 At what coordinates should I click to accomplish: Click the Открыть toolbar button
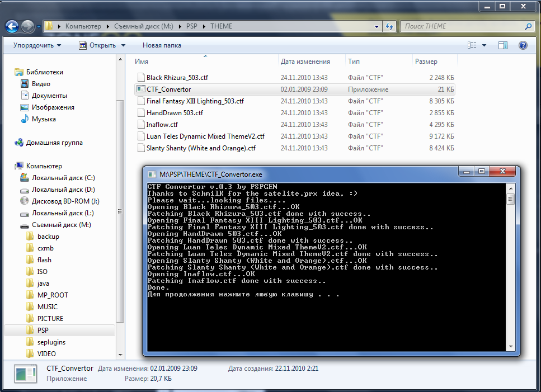pyautogui.click(x=98, y=45)
